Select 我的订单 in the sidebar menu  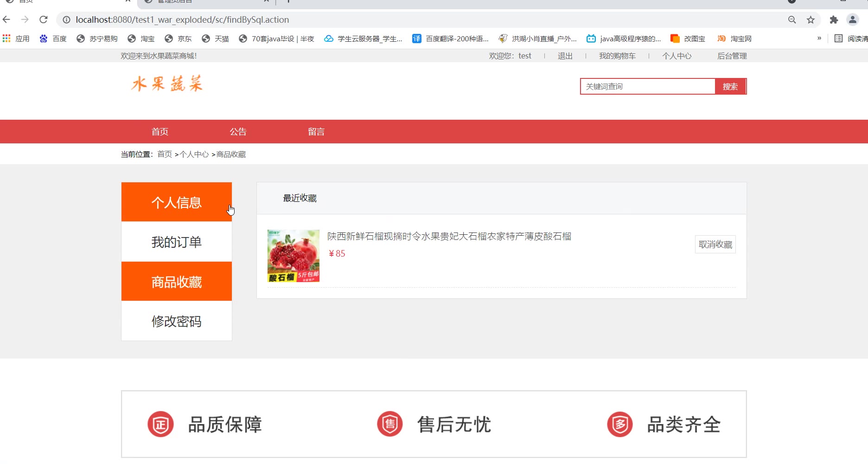177,242
